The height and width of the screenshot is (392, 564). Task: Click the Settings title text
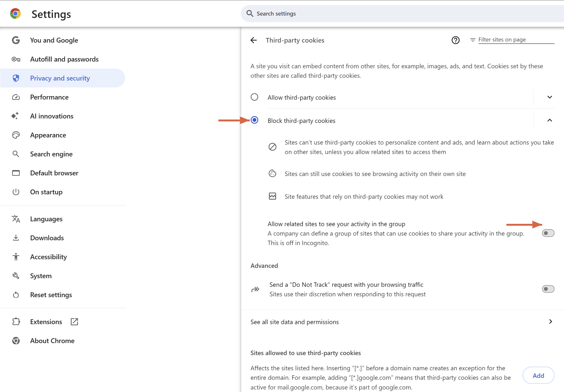(51, 14)
